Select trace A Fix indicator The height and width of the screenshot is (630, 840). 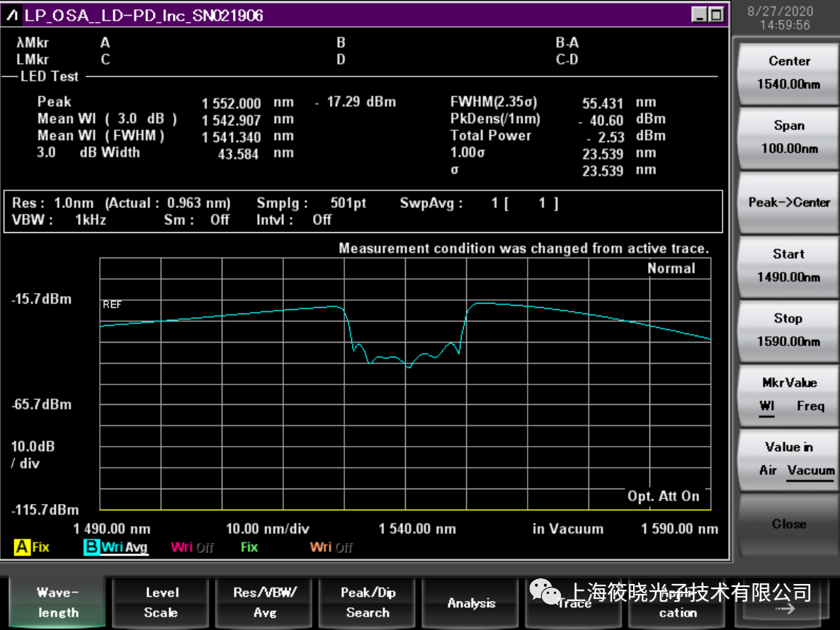pyautogui.click(x=32, y=547)
